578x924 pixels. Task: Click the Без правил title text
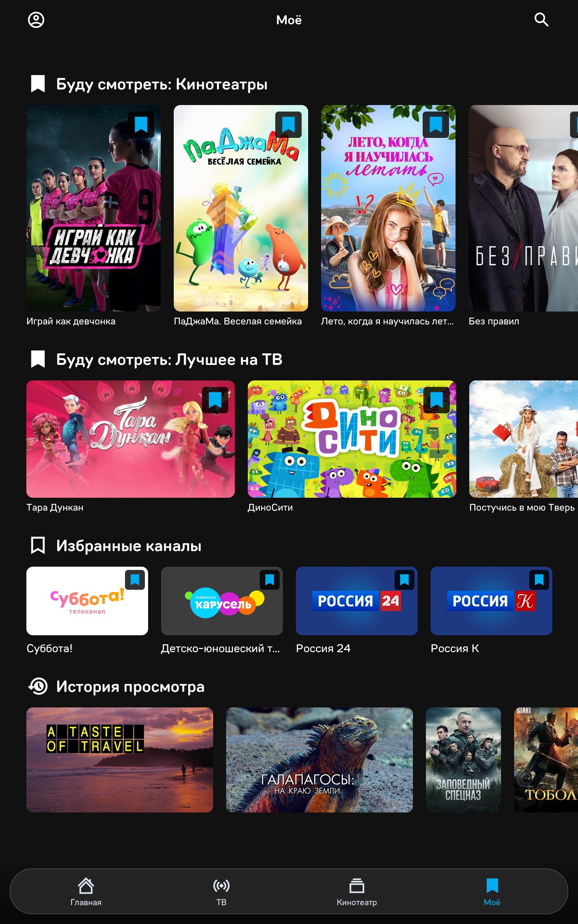coord(494,322)
